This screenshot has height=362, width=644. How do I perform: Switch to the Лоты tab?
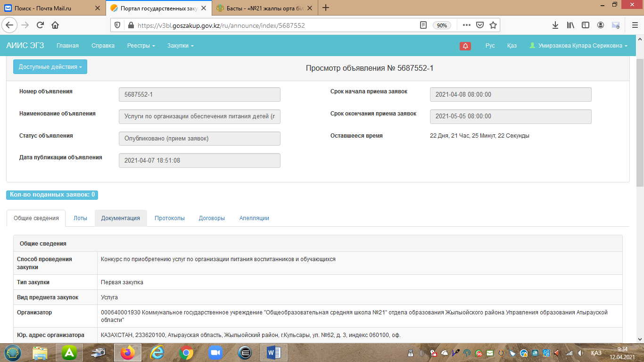(80, 218)
